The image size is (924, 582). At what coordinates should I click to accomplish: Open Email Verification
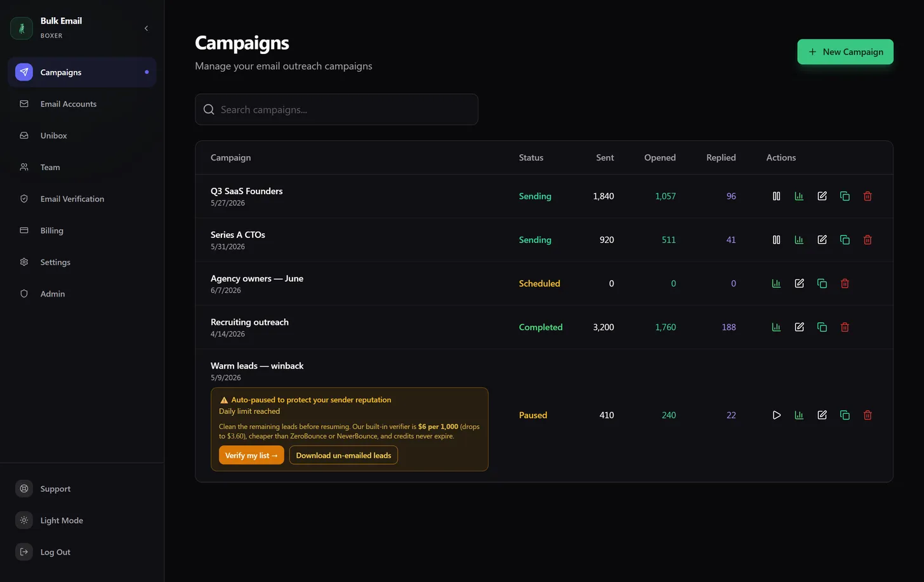(x=82, y=199)
